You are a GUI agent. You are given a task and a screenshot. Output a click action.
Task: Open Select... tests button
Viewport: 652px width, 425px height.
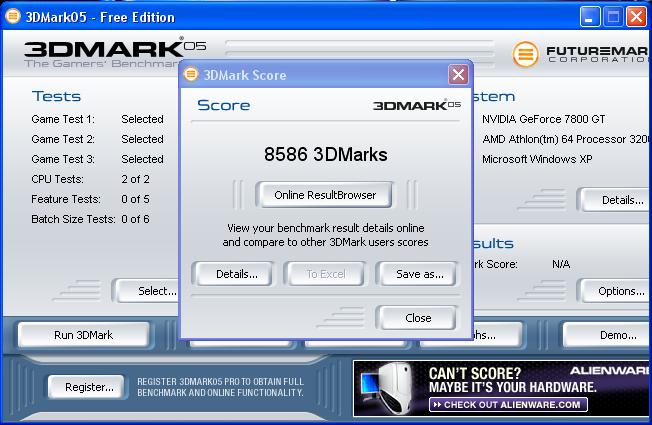[148, 291]
